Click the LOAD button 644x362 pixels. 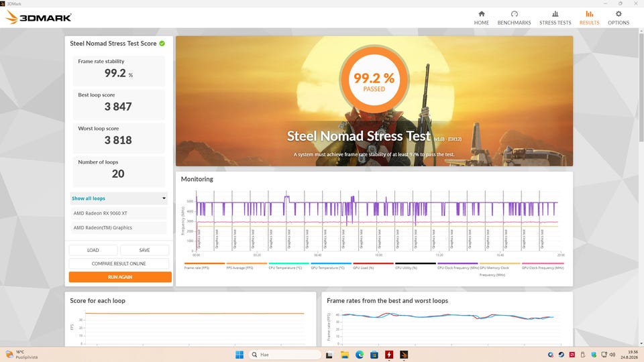tap(93, 250)
